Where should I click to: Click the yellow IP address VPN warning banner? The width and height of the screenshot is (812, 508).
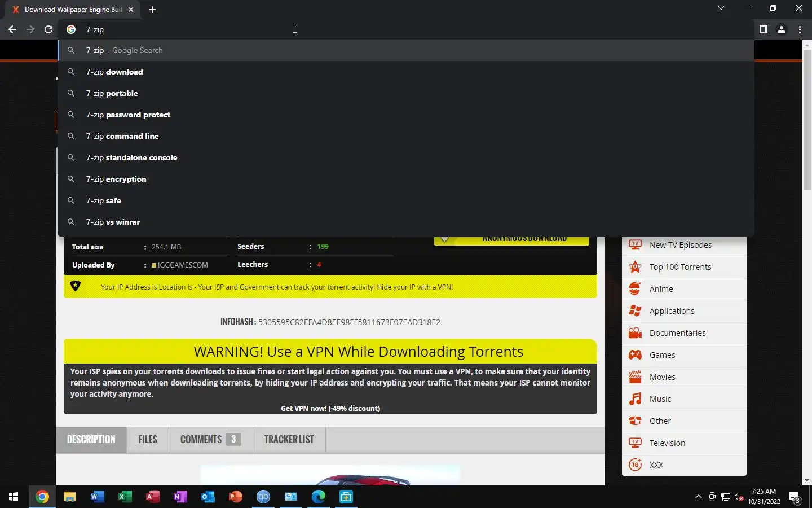pos(330,287)
